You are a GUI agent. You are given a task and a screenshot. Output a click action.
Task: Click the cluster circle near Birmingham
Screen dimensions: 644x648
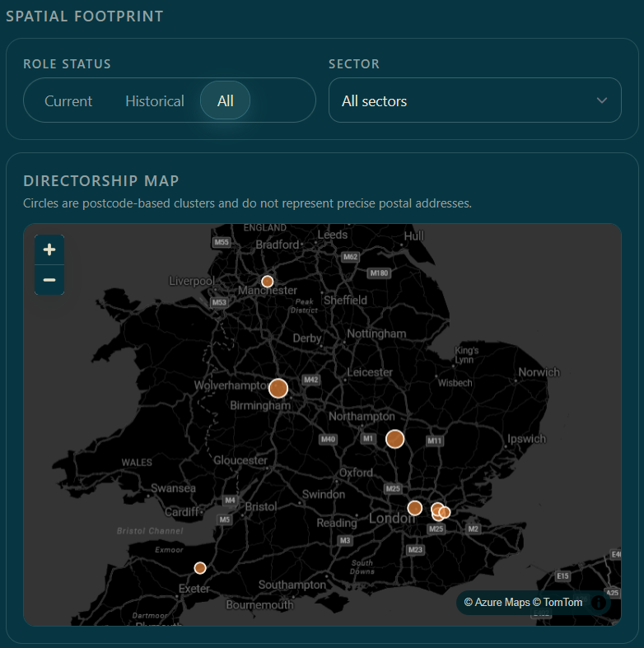(278, 389)
